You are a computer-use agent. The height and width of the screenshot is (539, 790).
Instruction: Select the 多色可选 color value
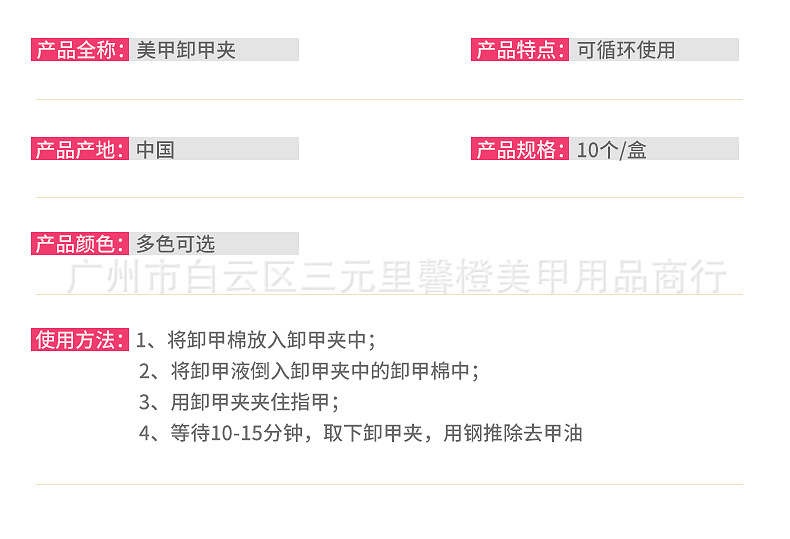coord(176,244)
